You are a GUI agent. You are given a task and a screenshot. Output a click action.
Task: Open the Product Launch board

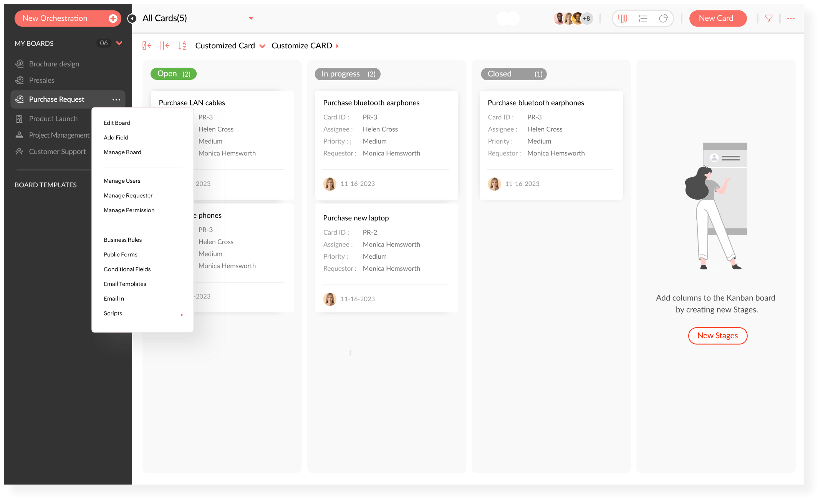pyautogui.click(x=53, y=119)
